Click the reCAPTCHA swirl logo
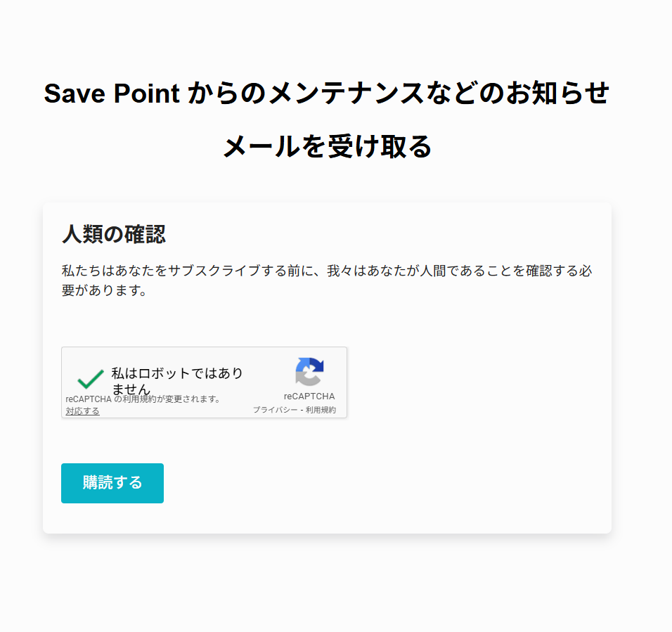Image resolution: width=672 pixels, height=632 pixels. tap(309, 371)
